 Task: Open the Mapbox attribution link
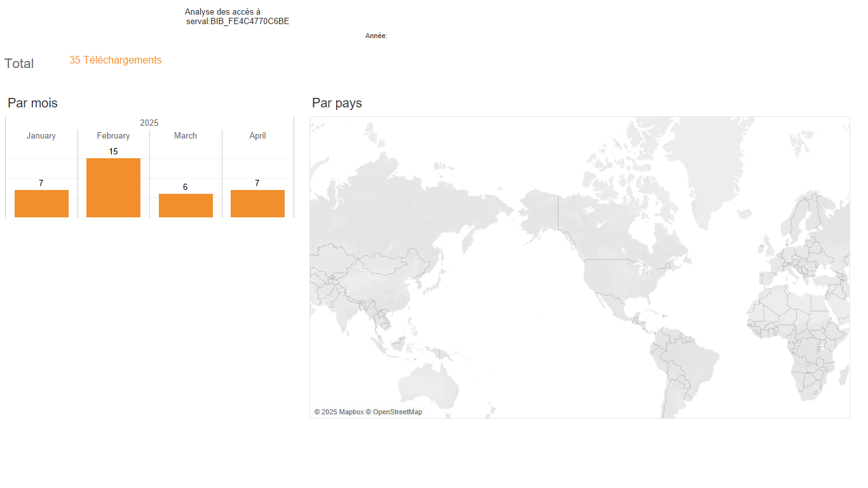[x=339, y=412]
